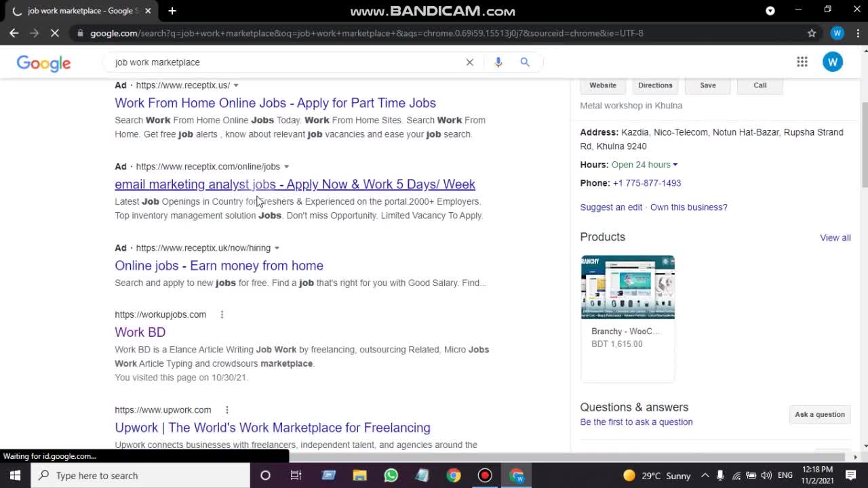Click the Website button
This screenshot has height=488, width=868.
point(603,85)
